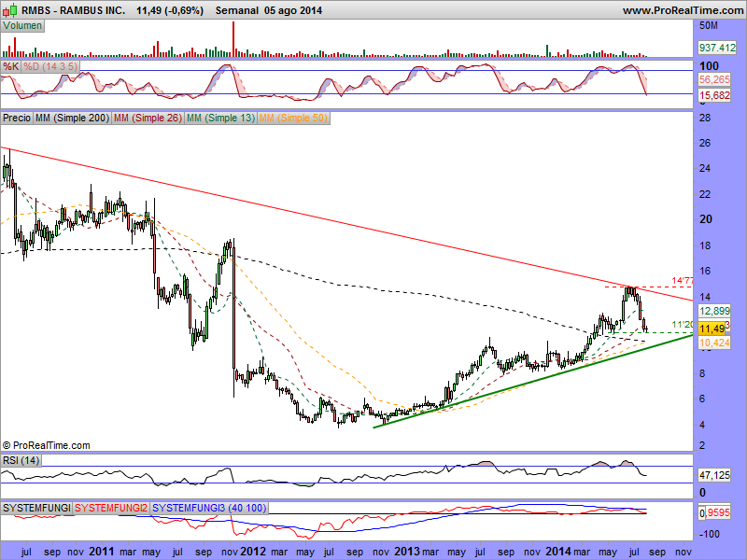Click the 11,49 (-0,69%) price change text
Image resolution: width=747 pixels, height=560 pixels.
click(170, 10)
